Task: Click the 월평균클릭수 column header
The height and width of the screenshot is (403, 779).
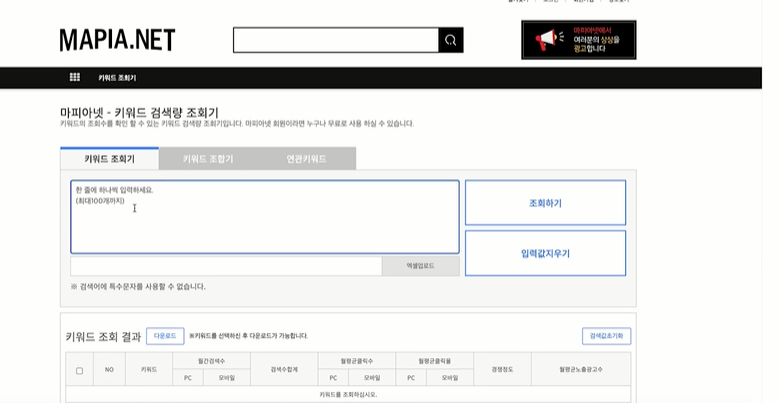Action: coord(357,361)
